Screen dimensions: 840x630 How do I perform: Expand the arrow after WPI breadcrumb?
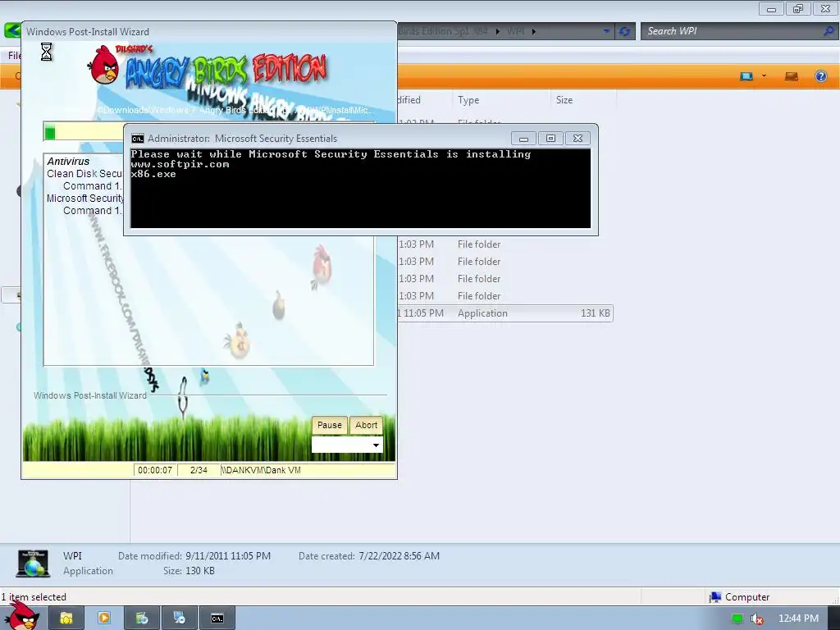pyautogui.click(x=533, y=32)
